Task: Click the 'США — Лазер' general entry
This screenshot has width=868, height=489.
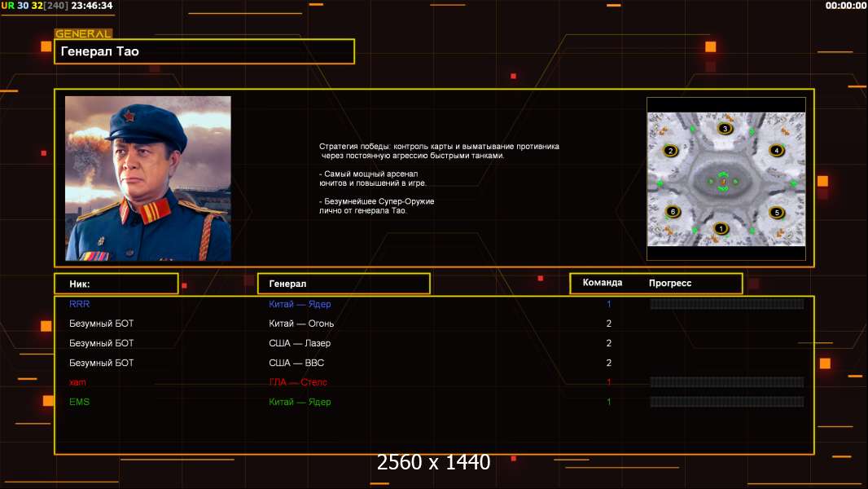Action: (300, 343)
